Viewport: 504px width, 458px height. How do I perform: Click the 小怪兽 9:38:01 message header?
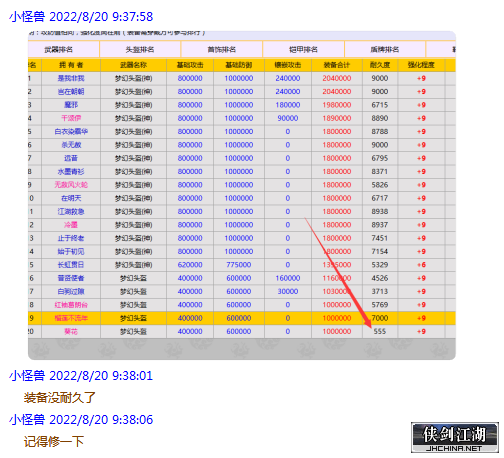click(x=81, y=376)
